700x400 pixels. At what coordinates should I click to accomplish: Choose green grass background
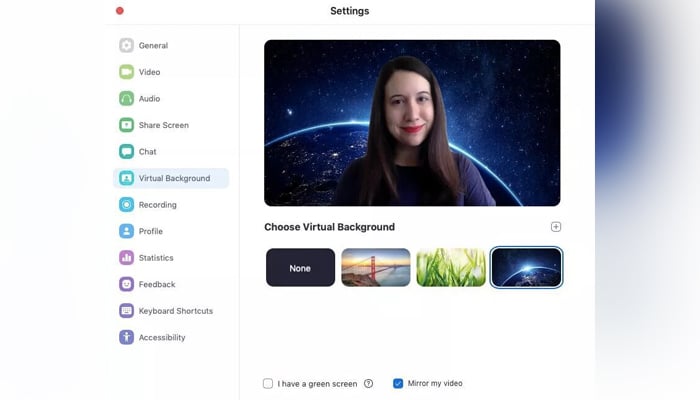(451, 267)
